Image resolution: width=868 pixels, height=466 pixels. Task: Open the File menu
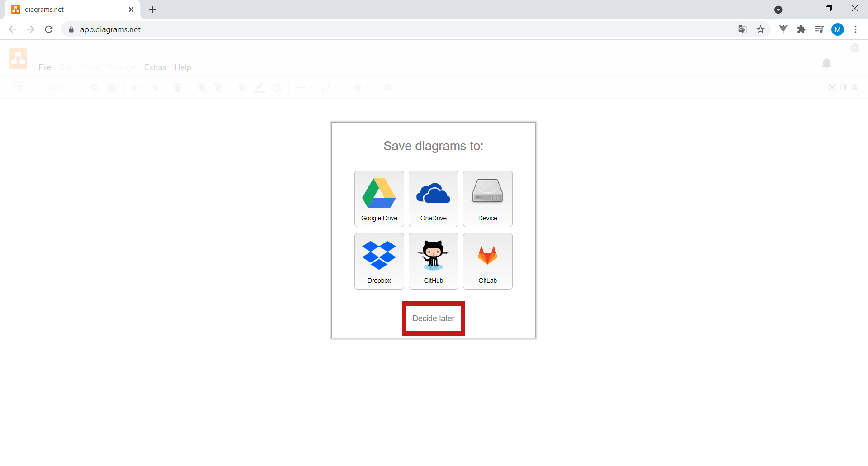click(45, 67)
